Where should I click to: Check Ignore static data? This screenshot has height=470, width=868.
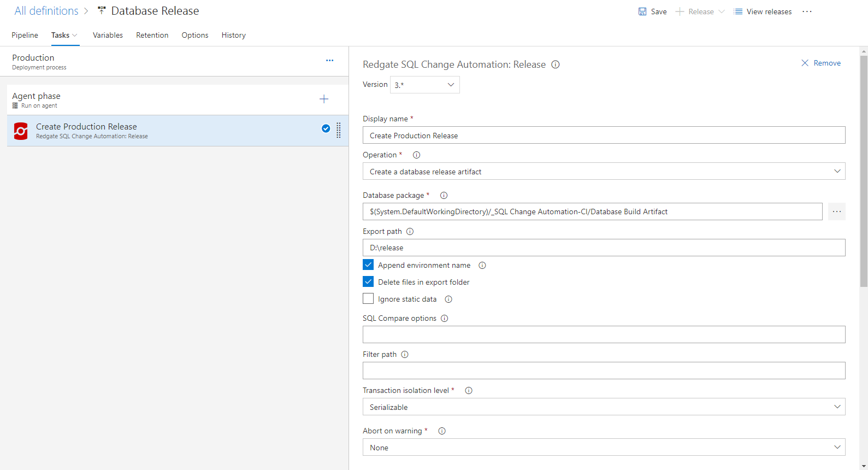368,299
